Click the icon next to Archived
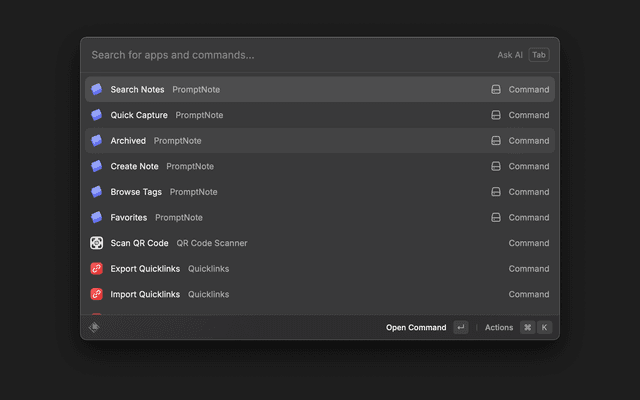640x400 pixels. click(x=97, y=141)
